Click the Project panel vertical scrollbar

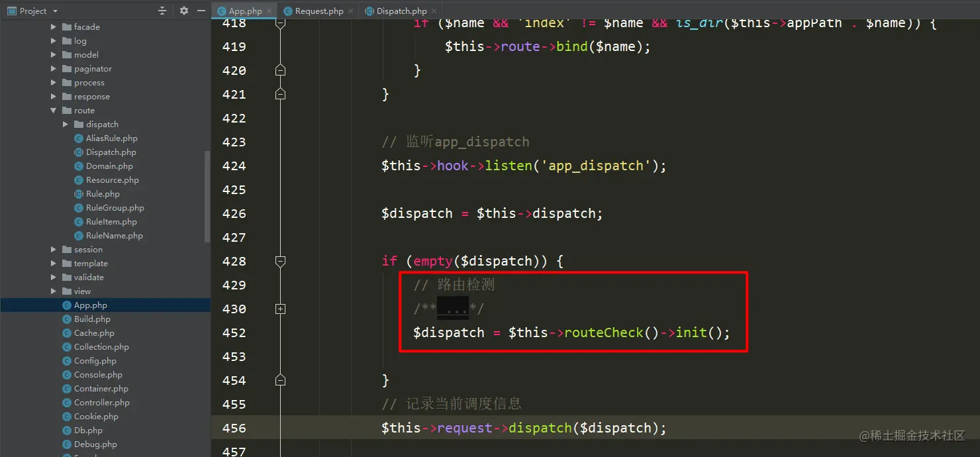click(x=207, y=197)
